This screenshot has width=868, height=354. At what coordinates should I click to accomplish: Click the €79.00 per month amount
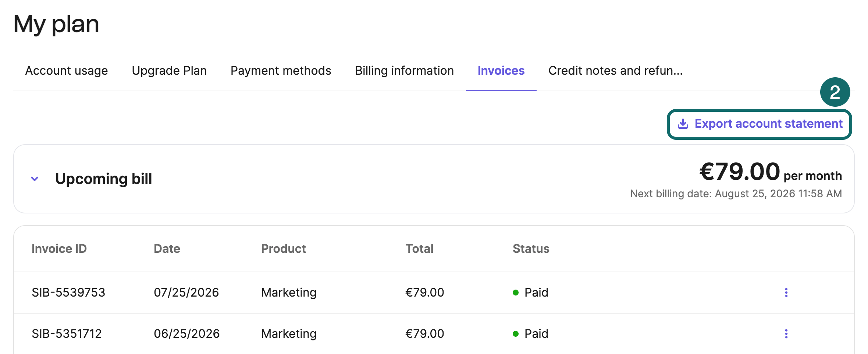coord(771,172)
